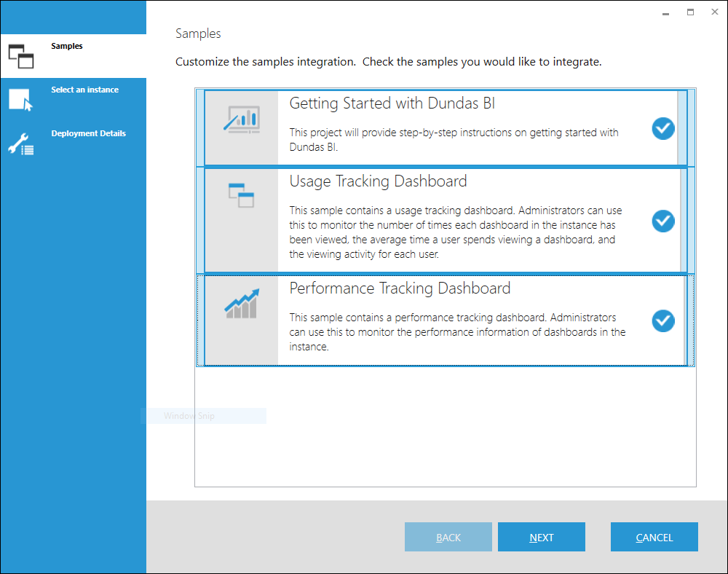Click the Getting Started step-by-step instructions description
The width and height of the screenshot is (728, 574).
tap(454, 140)
